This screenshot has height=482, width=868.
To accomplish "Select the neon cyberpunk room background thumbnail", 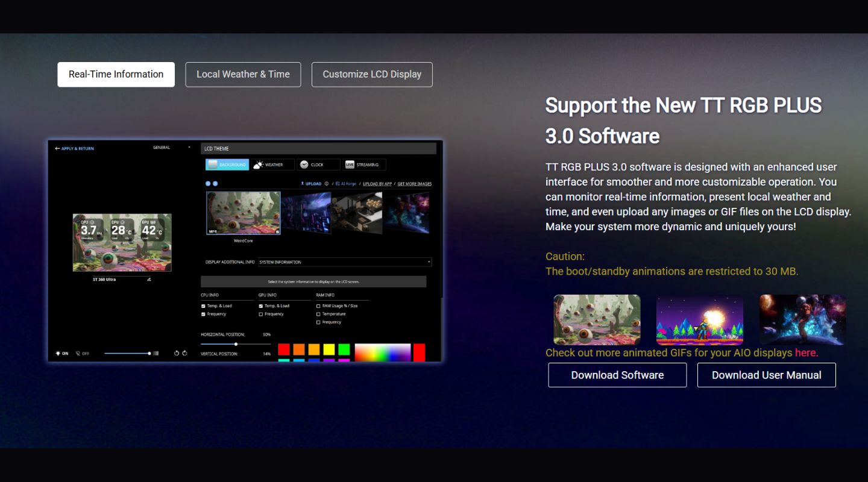I will (x=306, y=213).
